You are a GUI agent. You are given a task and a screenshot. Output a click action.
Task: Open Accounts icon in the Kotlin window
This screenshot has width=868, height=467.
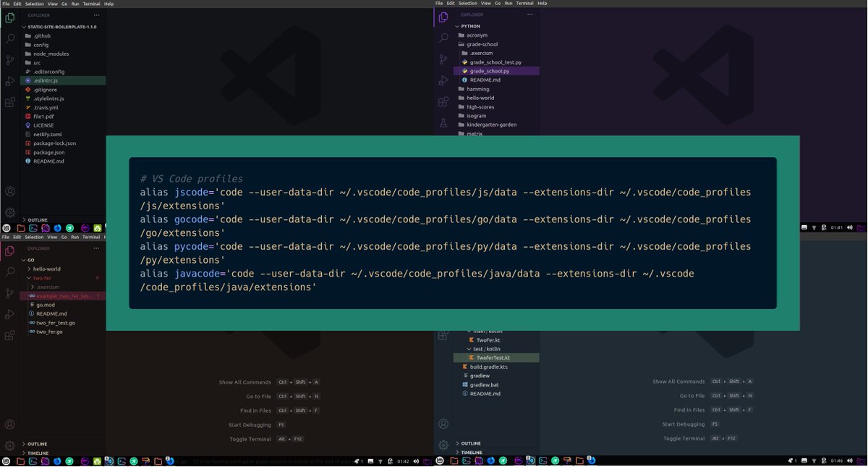[443, 424]
